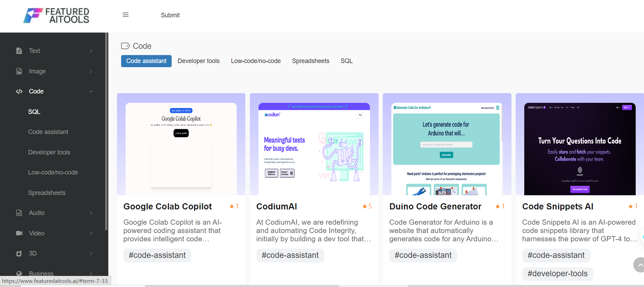This screenshot has height=287, width=644.
Task: Select the Code assistant tab
Action: (146, 61)
